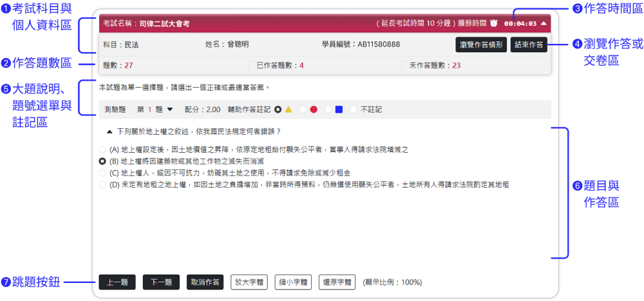
Task: Click the name text 姓名:曾聰明
Action: point(227,44)
